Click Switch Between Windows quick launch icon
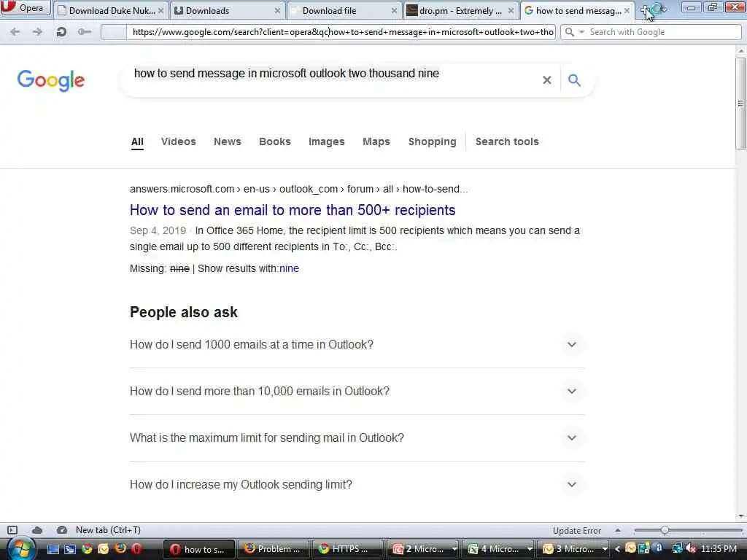747x560 pixels. click(x=70, y=549)
